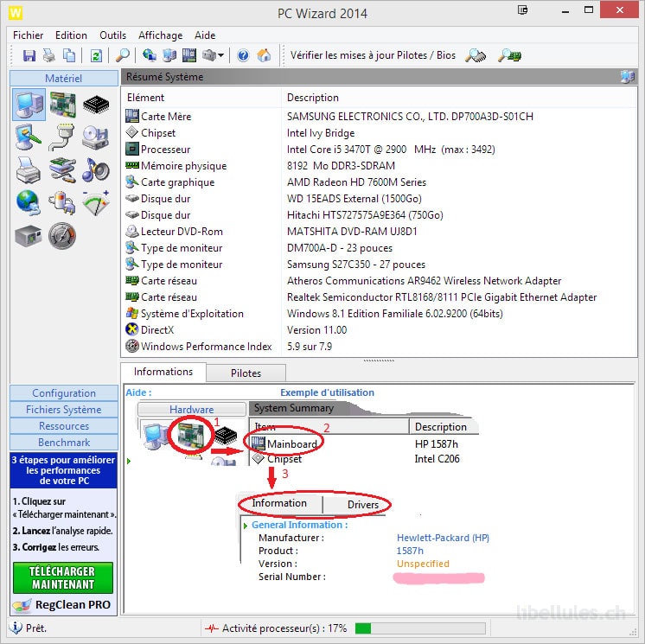The image size is (645, 644).
Task: Open the Edition menu
Action: pyautogui.click(x=71, y=35)
